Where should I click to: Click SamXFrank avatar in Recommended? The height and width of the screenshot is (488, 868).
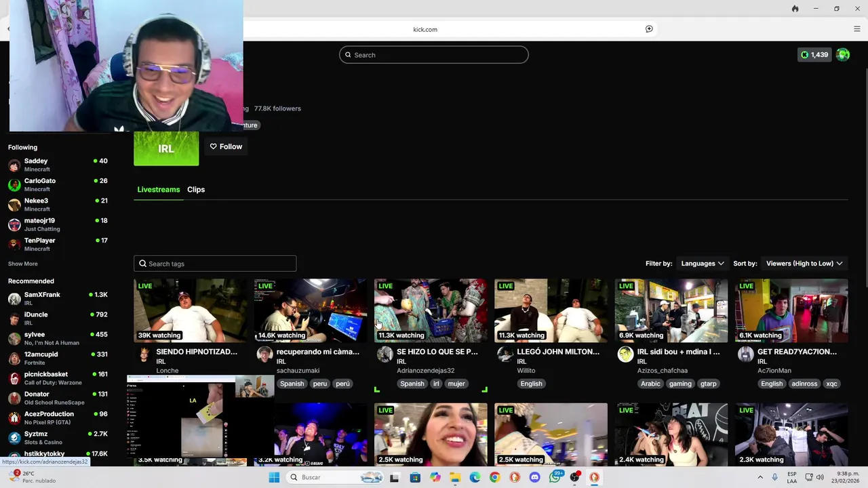(14, 298)
